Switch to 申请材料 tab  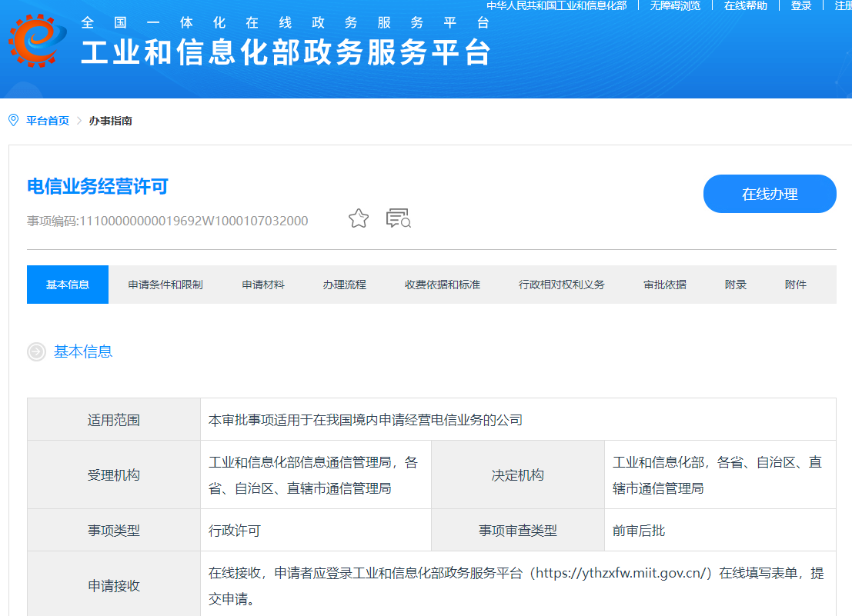click(x=263, y=285)
